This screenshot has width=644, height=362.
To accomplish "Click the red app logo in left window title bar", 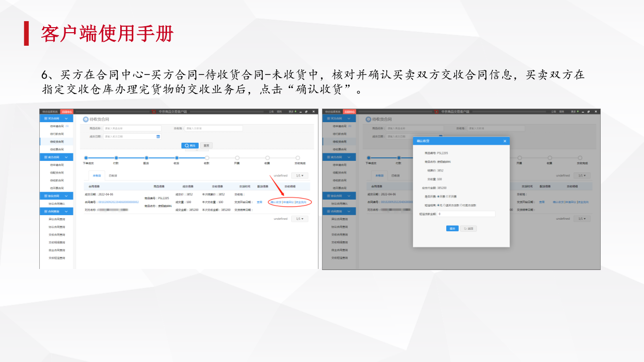I will click(x=154, y=112).
